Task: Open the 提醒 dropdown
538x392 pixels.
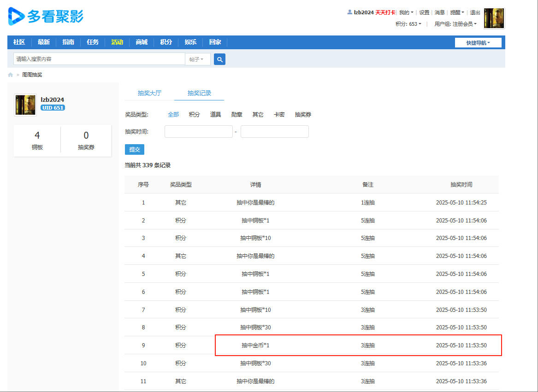Action: pos(457,12)
